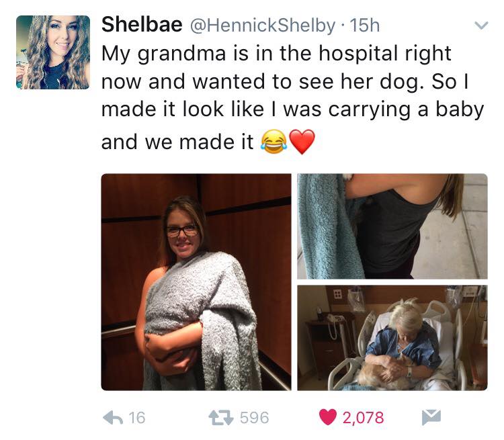Reply to Shelbae's tweet via arrow icon
Viewport: 504px width, 440px height.
pyautogui.click(x=113, y=418)
